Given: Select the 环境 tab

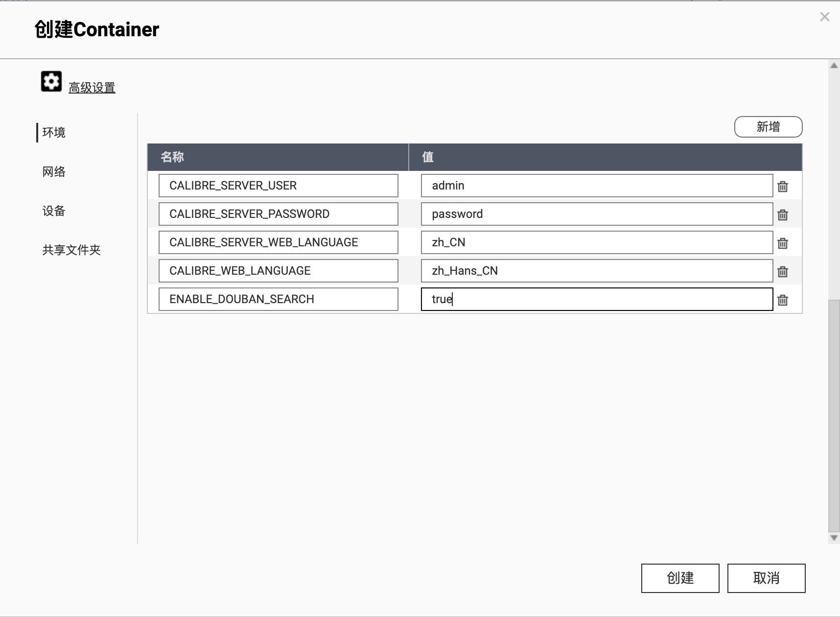Looking at the screenshot, I should tap(54, 133).
